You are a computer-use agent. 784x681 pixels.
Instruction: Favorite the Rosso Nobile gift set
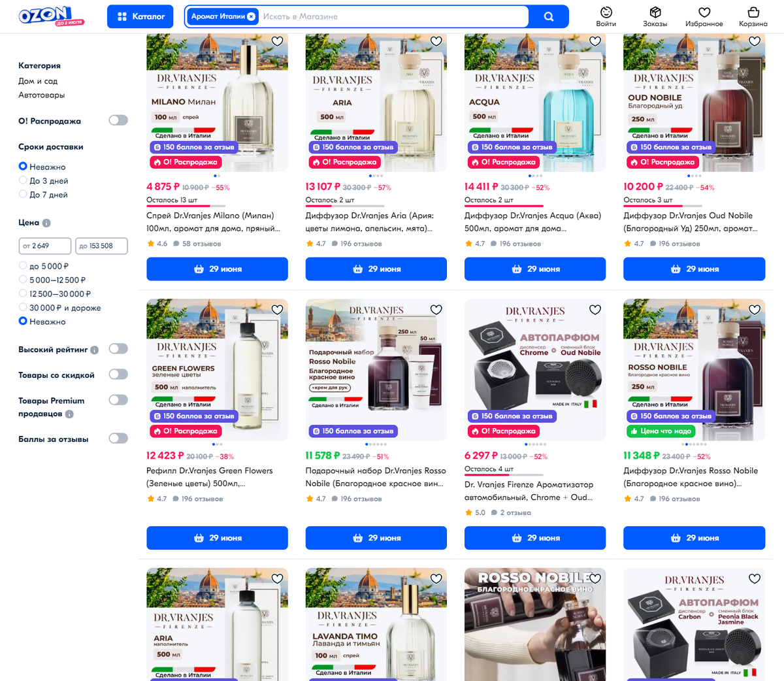[436, 310]
